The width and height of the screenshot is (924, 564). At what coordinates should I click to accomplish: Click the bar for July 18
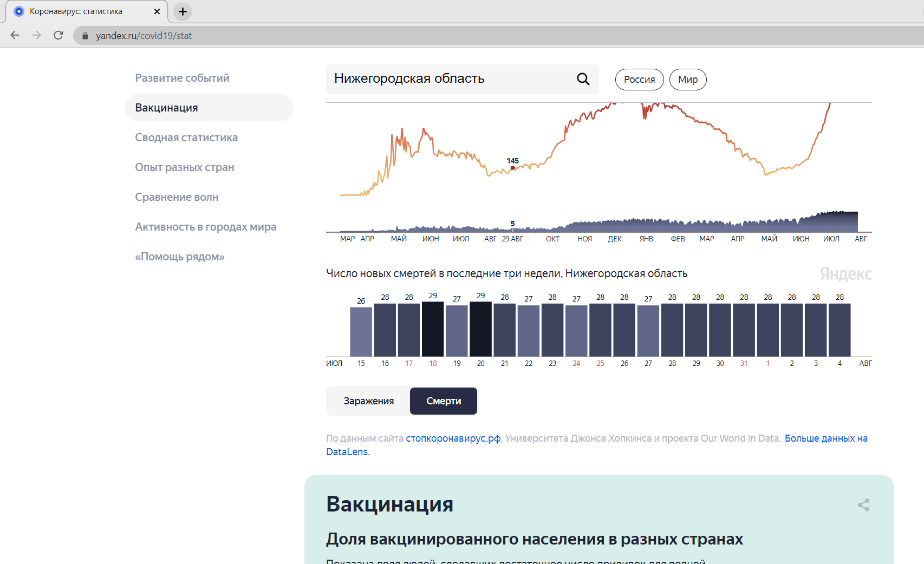(x=433, y=329)
